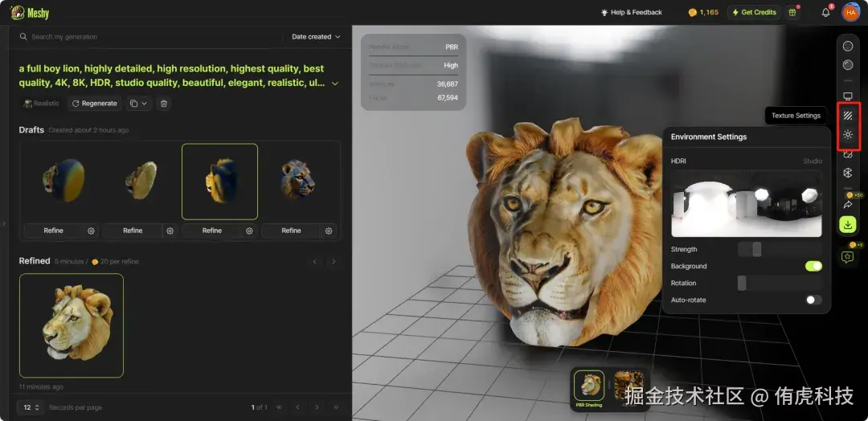Open refine settings gear for third draft
This screenshot has height=421, width=868.
point(250,231)
